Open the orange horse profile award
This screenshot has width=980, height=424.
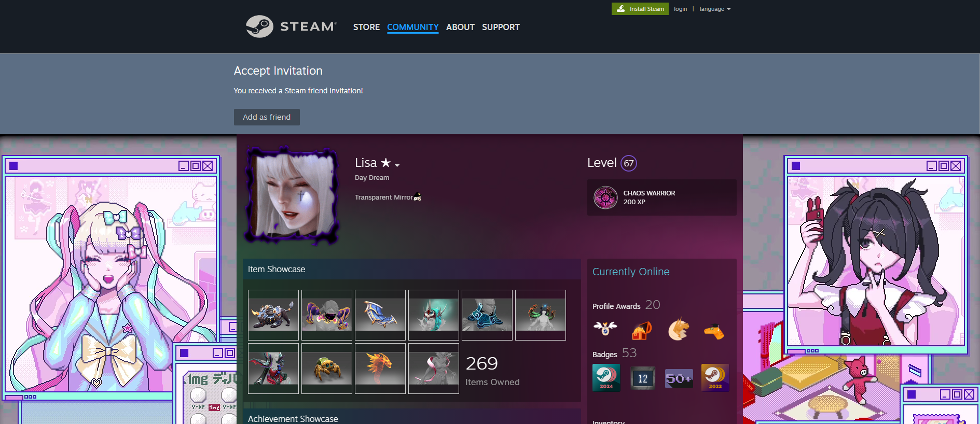pos(678,329)
